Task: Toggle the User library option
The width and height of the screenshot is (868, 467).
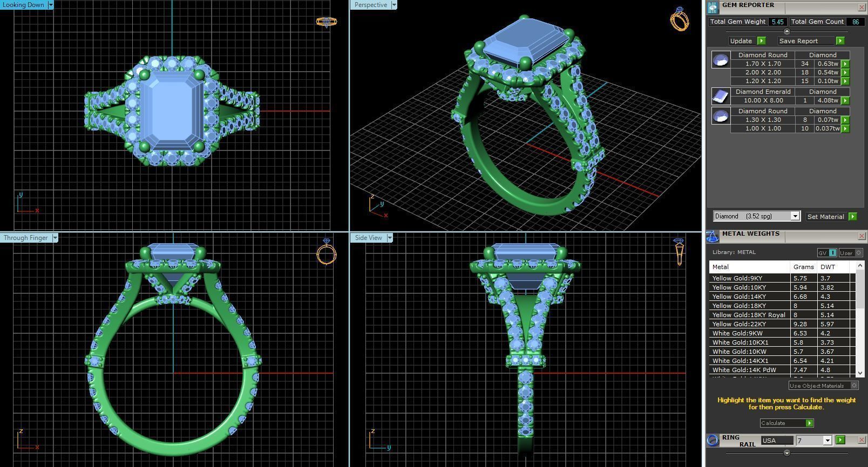Action: tap(851, 252)
